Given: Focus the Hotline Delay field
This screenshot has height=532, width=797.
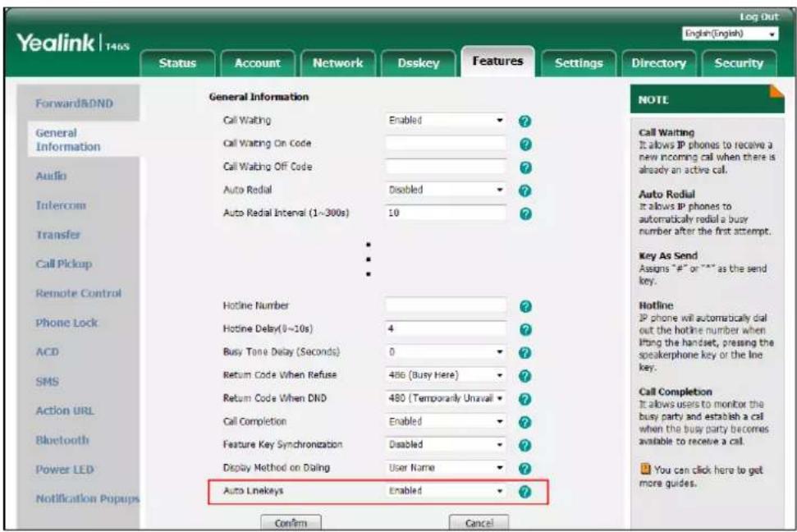Looking at the screenshot, I should (x=445, y=328).
